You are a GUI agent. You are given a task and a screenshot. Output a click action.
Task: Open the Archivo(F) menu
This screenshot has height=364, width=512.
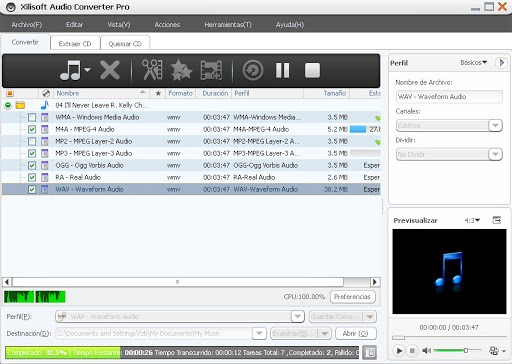coord(27,24)
